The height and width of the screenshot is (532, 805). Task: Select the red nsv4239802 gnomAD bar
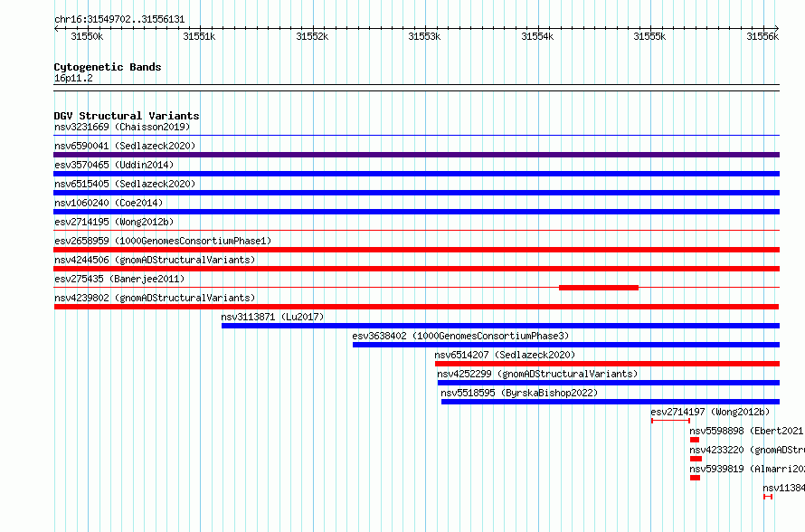coord(416,307)
